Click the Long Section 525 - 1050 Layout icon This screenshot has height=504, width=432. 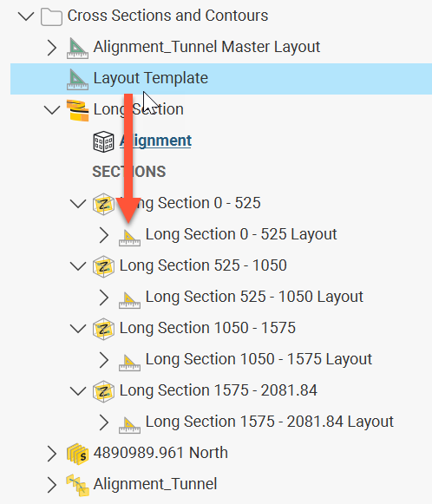[129, 299]
